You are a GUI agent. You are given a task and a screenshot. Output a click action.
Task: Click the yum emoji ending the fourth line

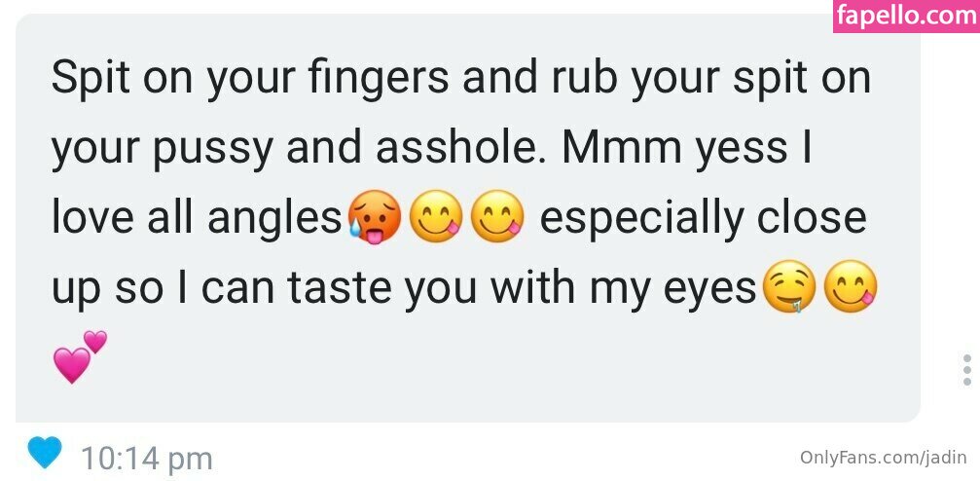[x=850, y=289]
